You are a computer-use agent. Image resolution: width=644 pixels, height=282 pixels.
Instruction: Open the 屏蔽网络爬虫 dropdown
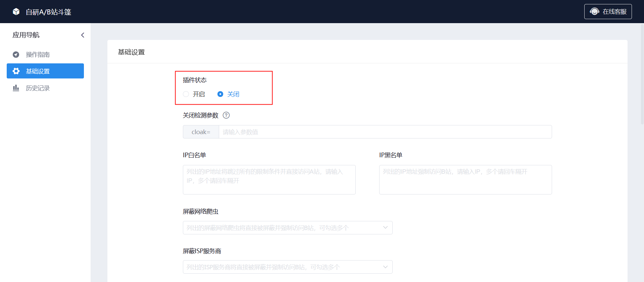tap(288, 228)
